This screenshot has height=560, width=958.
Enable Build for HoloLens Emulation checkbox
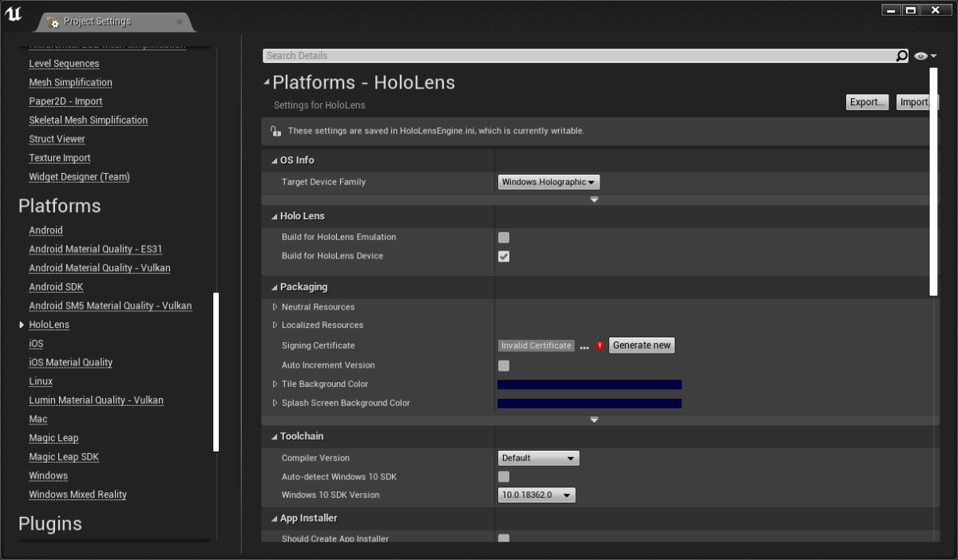tap(504, 238)
